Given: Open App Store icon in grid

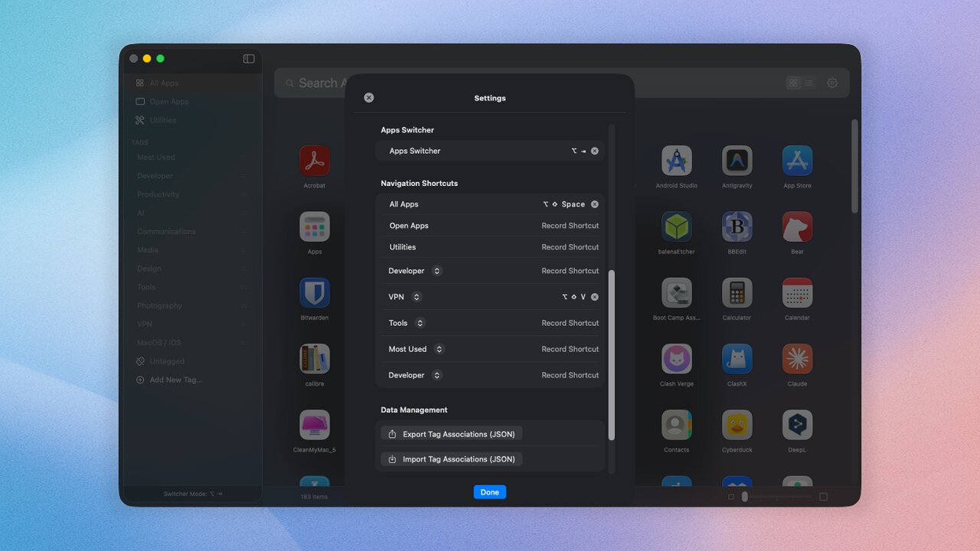Looking at the screenshot, I should click(x=797, y=161).
